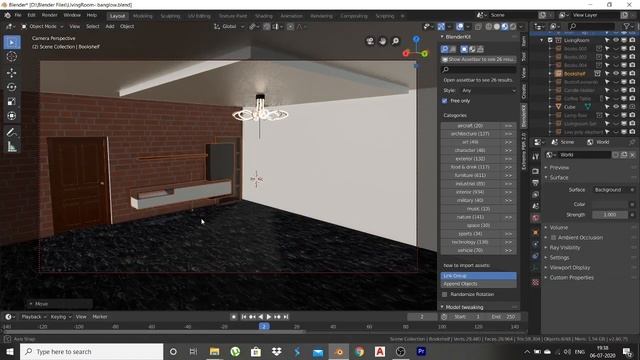Open the World properties tab icon

536,218
